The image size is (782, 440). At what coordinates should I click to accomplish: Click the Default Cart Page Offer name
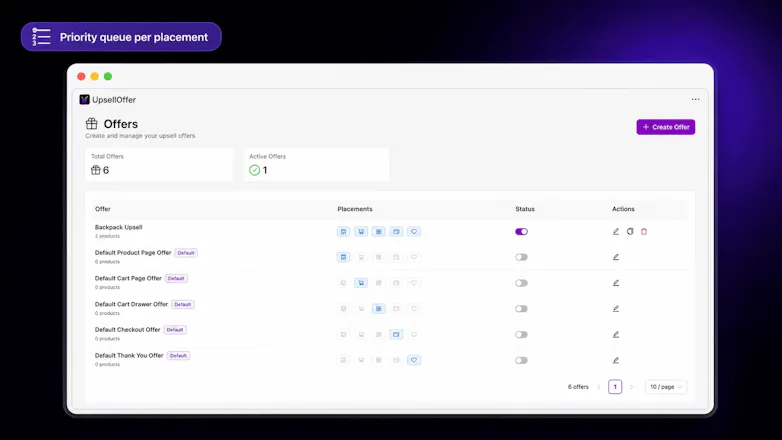tap(128, 278)
